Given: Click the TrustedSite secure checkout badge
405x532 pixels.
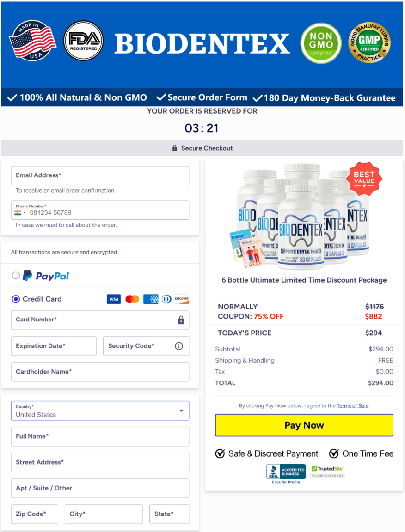Looking at the screenshot, I should coord(327,471).
